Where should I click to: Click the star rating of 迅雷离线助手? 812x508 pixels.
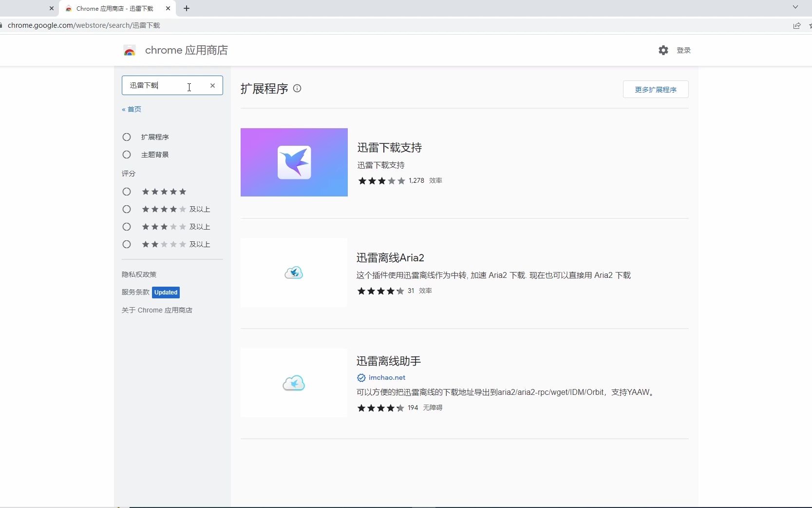[x=381, y=408]
